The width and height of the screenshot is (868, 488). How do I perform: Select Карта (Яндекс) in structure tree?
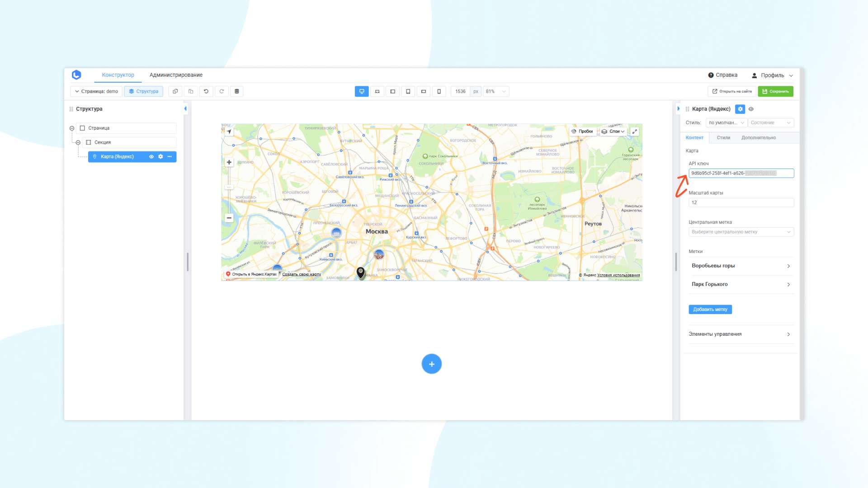117,157
